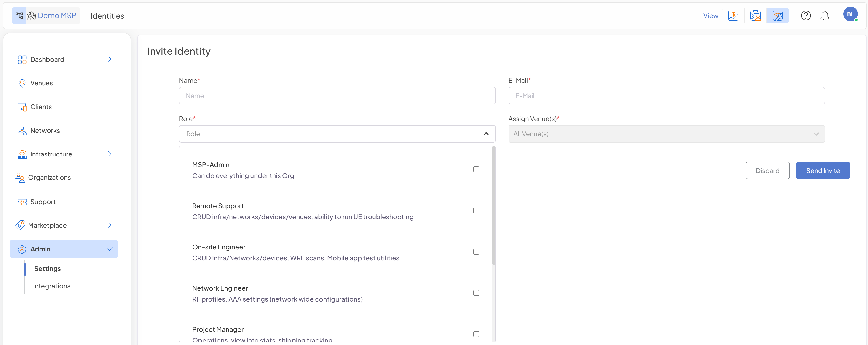The image size is (868, 345).
Task: Collapse the Role dropdown
Action: [485, 134]
